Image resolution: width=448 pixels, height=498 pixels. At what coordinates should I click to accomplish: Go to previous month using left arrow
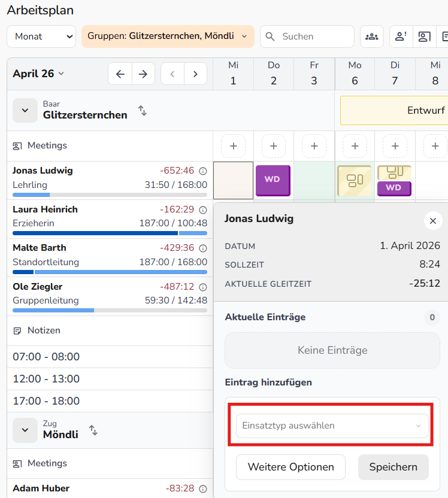(x=120, y=74)
